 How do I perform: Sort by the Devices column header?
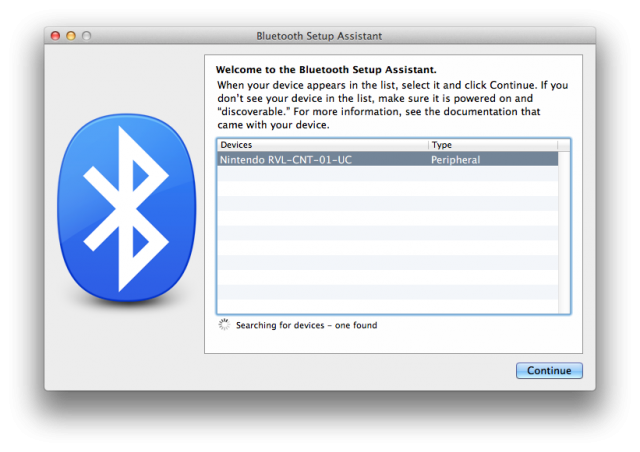(322, 145)
